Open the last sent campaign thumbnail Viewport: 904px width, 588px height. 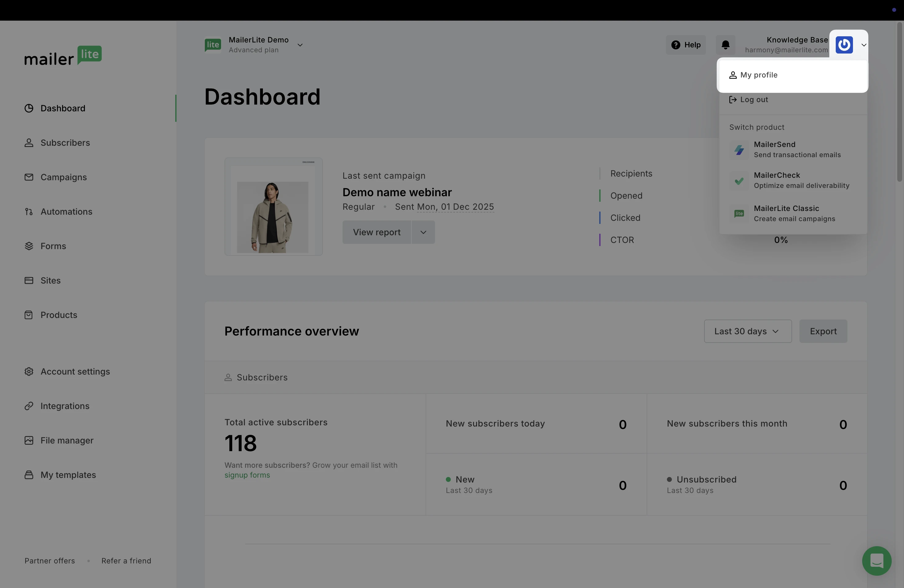pos(273,207)
